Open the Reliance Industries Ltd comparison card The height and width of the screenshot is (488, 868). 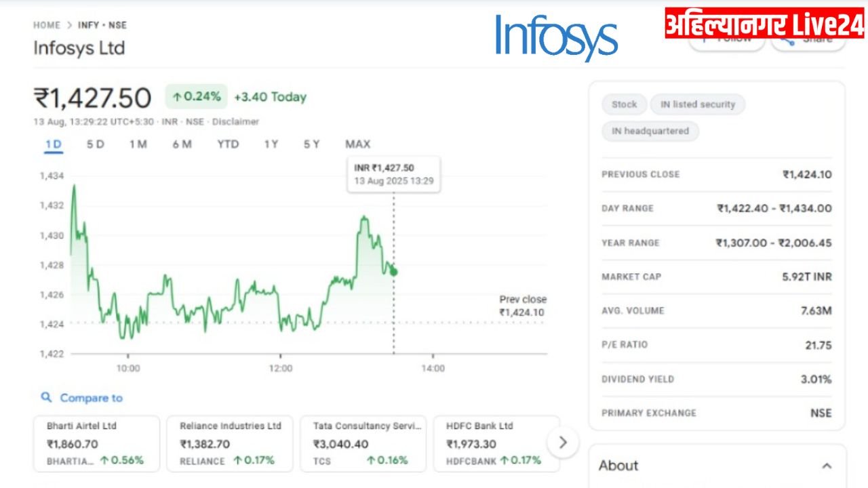coord(230,444)
